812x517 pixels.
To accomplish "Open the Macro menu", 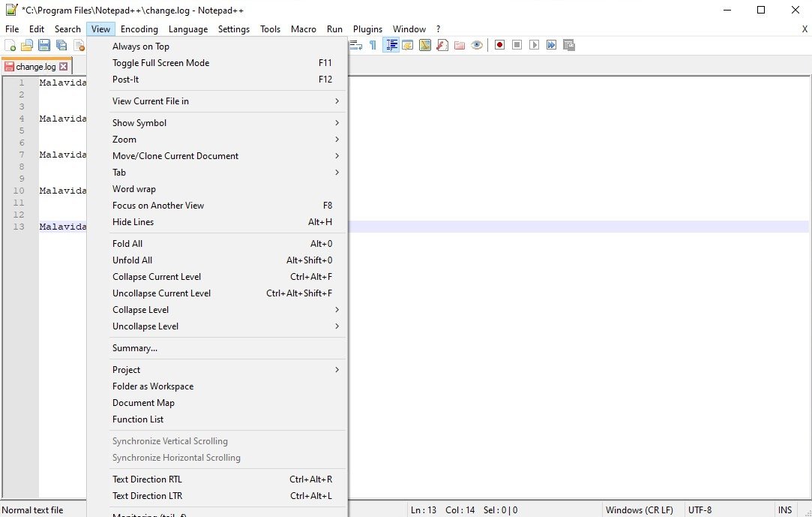I will (x=304, y=29).
